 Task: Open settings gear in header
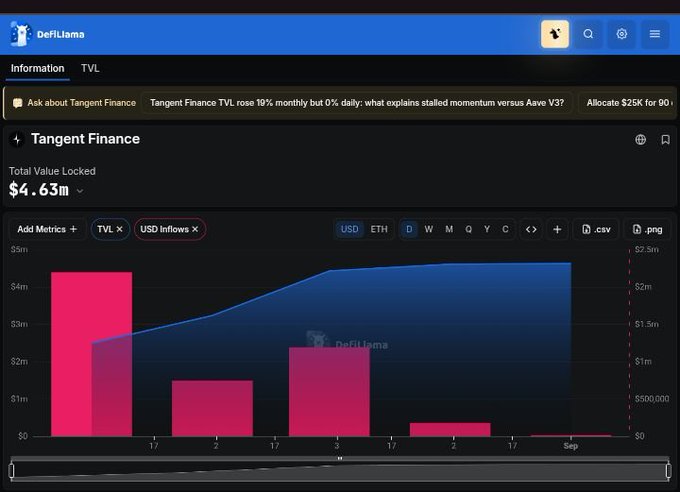click(621, 34)
